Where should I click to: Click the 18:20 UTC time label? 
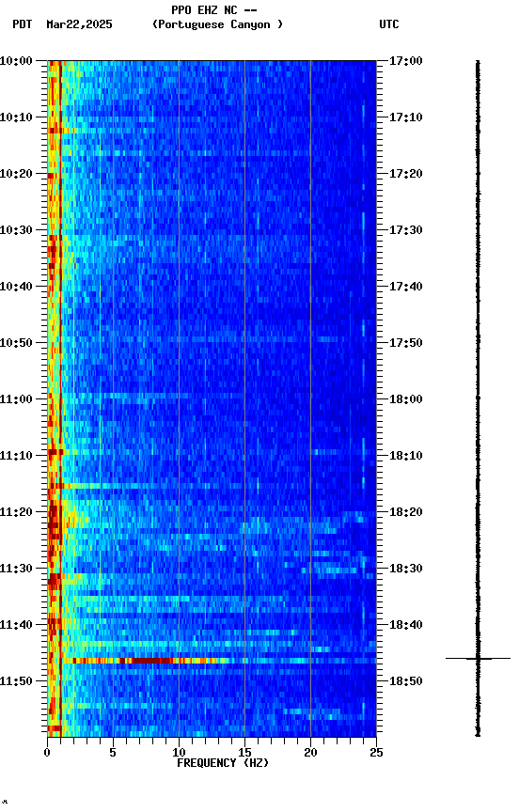406,513
